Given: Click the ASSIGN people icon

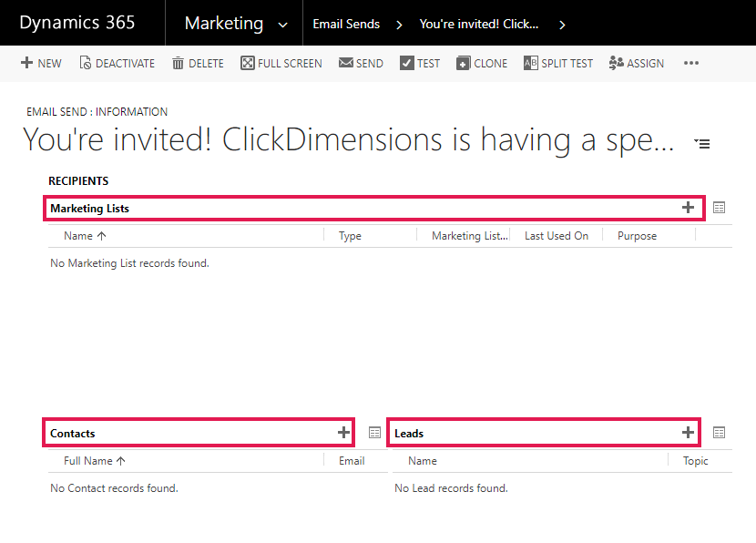Looking at the screenshot, I should 616,63.
